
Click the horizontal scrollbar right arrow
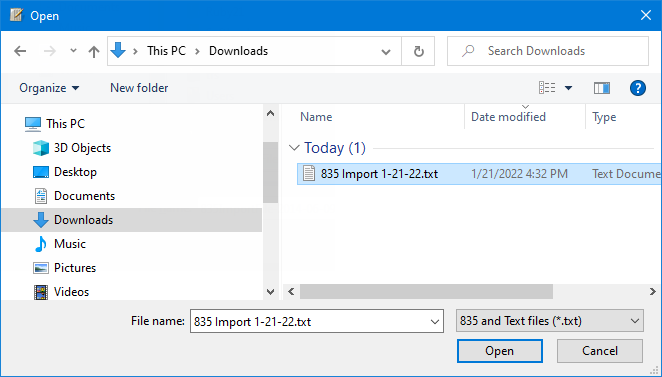652,291
